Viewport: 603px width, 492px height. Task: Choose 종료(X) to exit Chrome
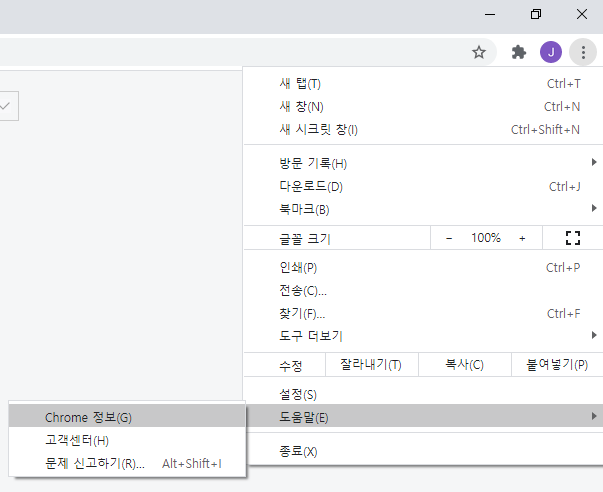[x=423, y=451]
